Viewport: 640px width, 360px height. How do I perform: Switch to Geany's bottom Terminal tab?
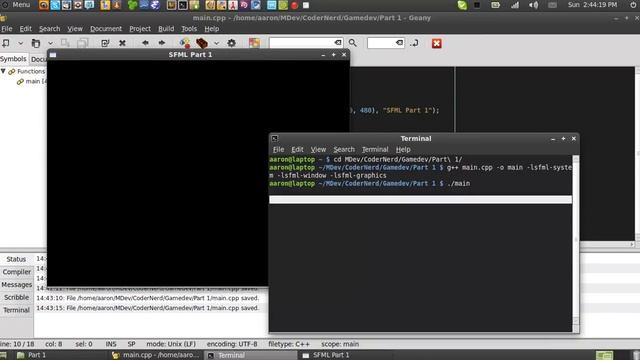(17, 310)
